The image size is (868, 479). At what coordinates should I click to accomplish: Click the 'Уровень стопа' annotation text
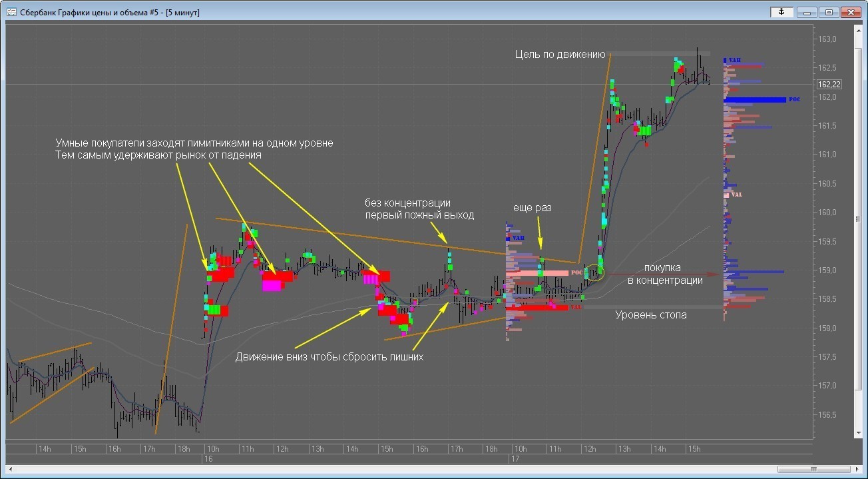[x=650, y=314]
